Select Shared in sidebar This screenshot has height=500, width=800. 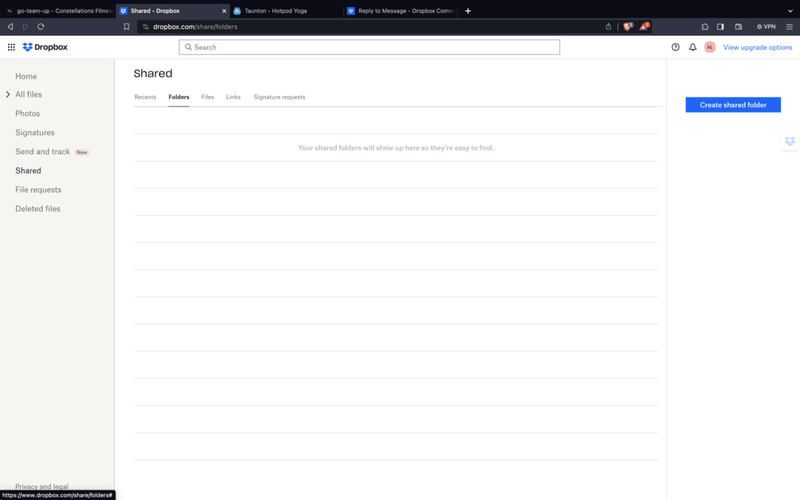tap(28, 170)
